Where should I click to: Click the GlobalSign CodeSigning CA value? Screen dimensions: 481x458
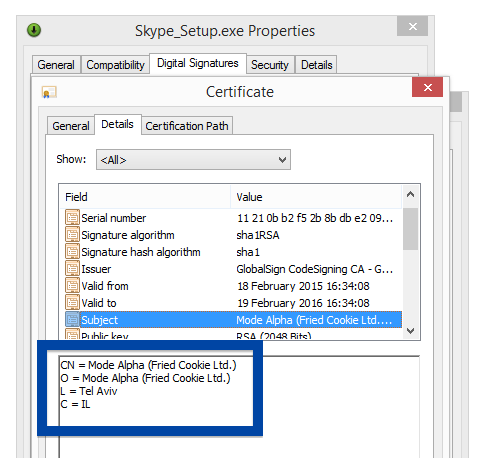click(x=315, y=269)
